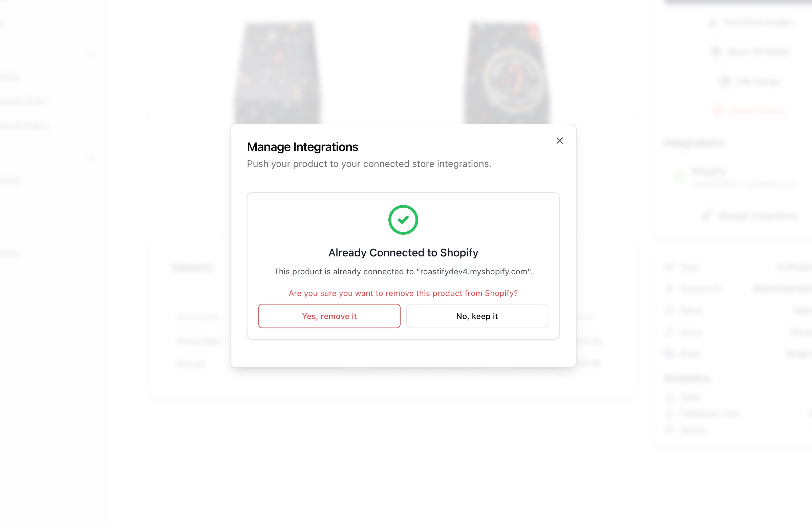Close the Manage Integrations dialog
812x525 pixels.
click(559, 141)
